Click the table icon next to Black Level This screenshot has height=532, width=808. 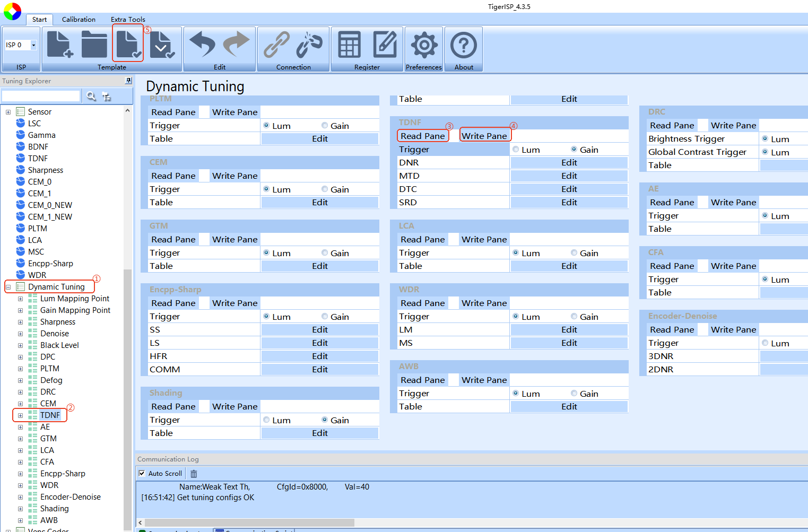[x=33, y=345]
